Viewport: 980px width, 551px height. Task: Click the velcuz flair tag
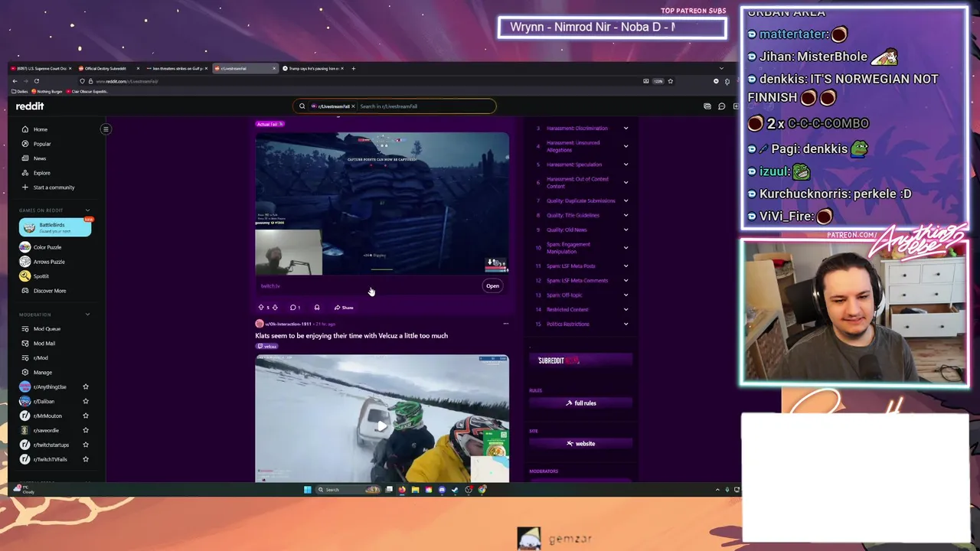point(267,347)
